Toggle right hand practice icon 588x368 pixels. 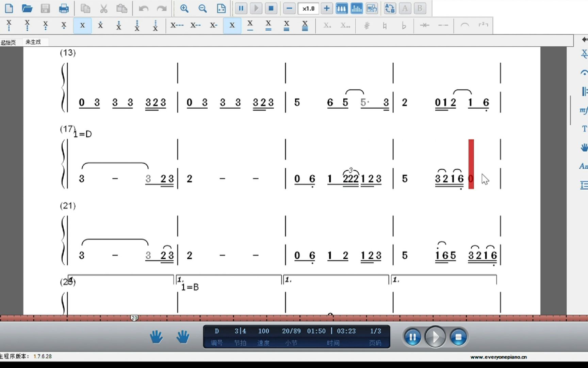point(183,337)
